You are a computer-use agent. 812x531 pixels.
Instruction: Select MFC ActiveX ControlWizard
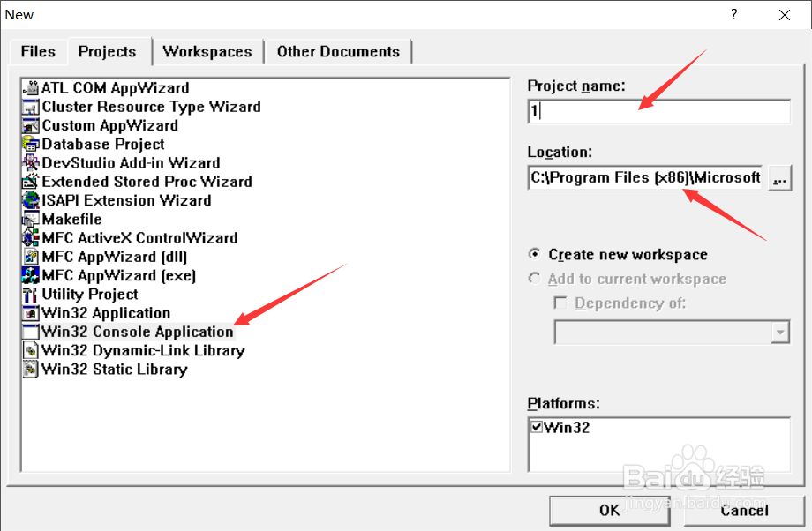coord(139,237)
